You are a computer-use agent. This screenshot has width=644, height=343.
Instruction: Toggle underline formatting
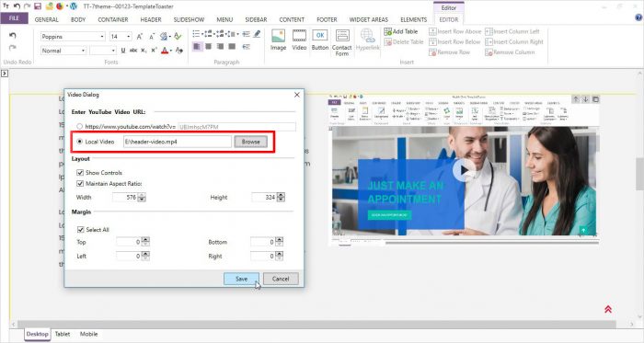(x=122, y=51)
